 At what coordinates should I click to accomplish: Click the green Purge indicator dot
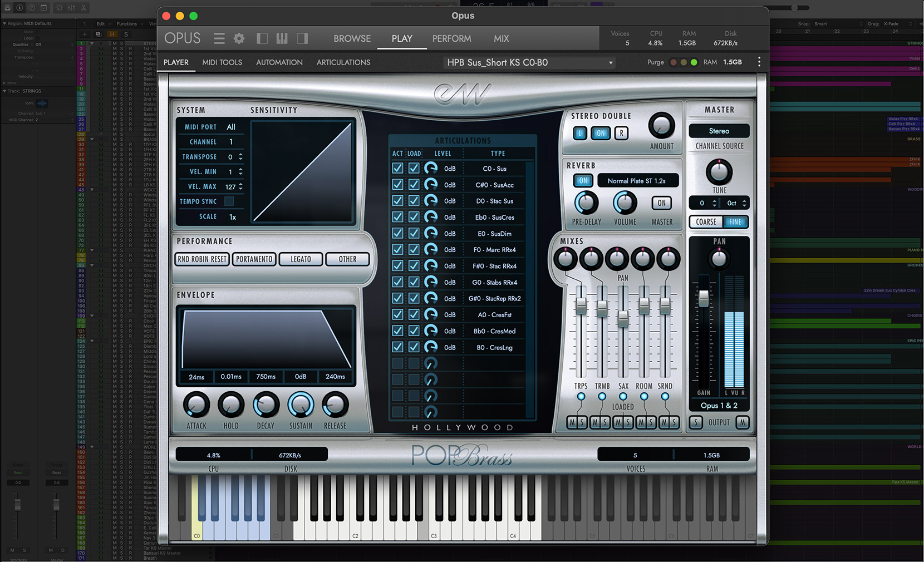click(694, 62)
